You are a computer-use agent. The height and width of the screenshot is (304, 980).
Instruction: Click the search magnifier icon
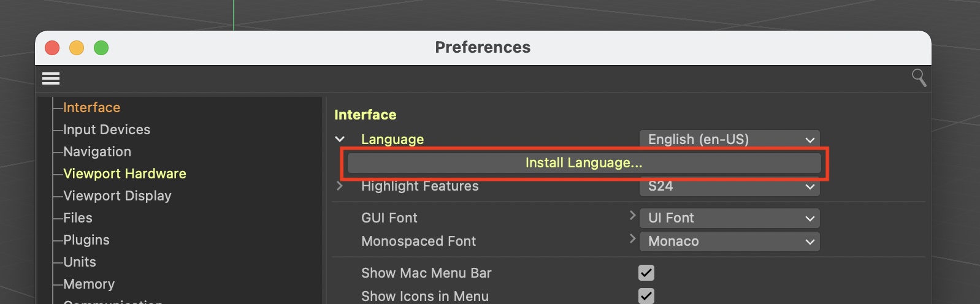point(919,78)
